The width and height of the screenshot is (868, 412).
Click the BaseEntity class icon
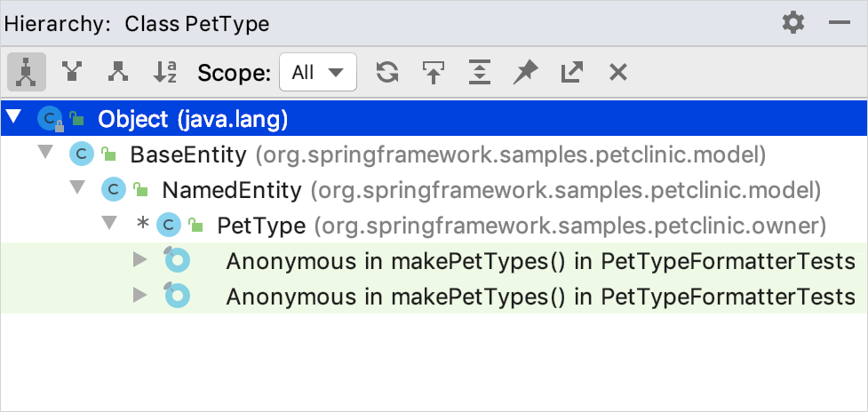coord(81,154)
